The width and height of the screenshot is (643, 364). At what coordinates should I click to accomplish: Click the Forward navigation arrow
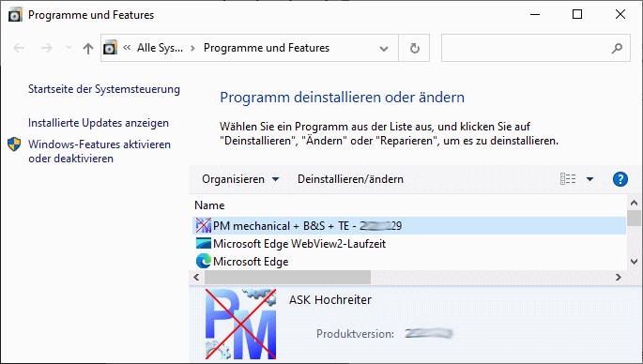[47, 49]
